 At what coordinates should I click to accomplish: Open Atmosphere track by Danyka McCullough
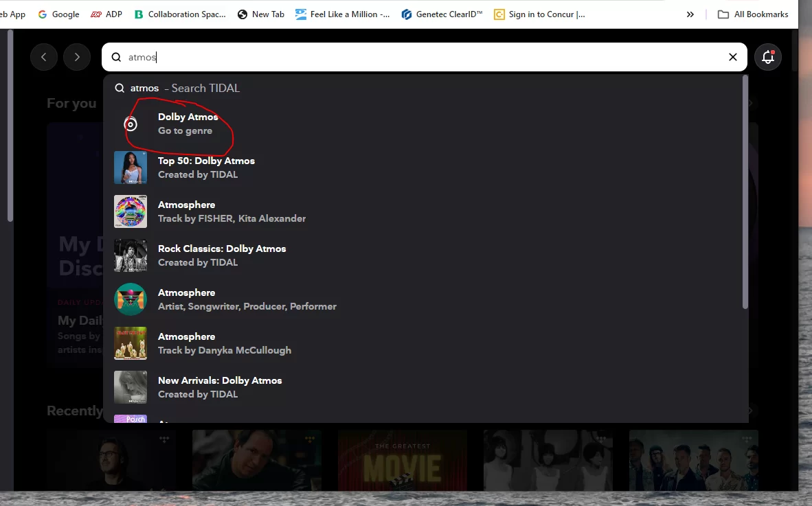click(425, 343)
